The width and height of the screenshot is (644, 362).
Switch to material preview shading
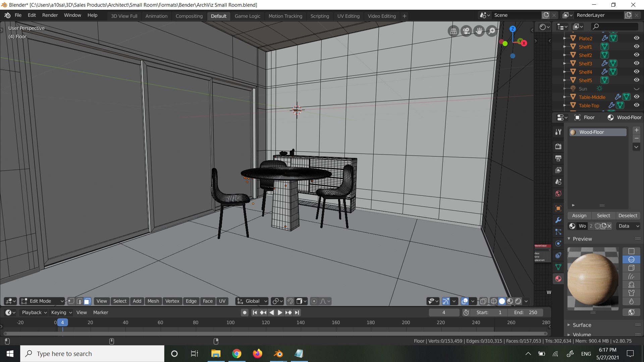pyautogui.click(x=510, y=301)
